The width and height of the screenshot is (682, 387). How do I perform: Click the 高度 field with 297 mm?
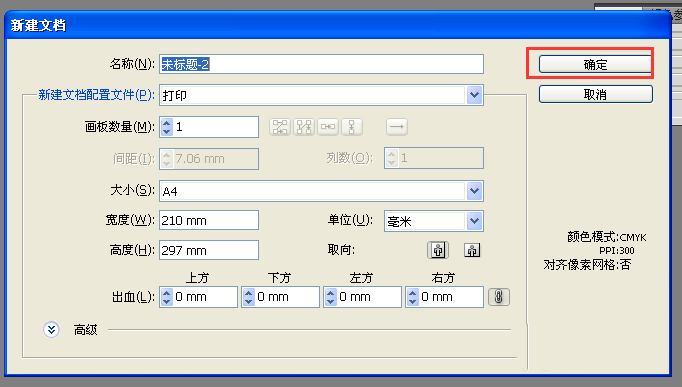pos(209,250)
